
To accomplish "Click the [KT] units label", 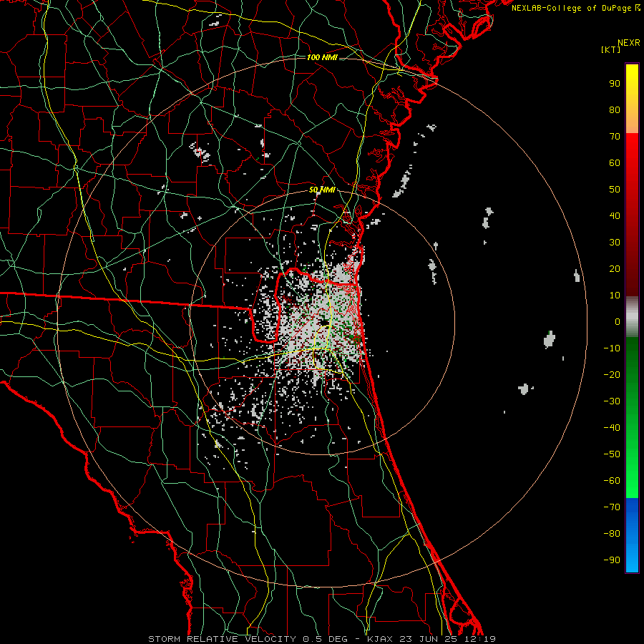I will click(610, 49).
